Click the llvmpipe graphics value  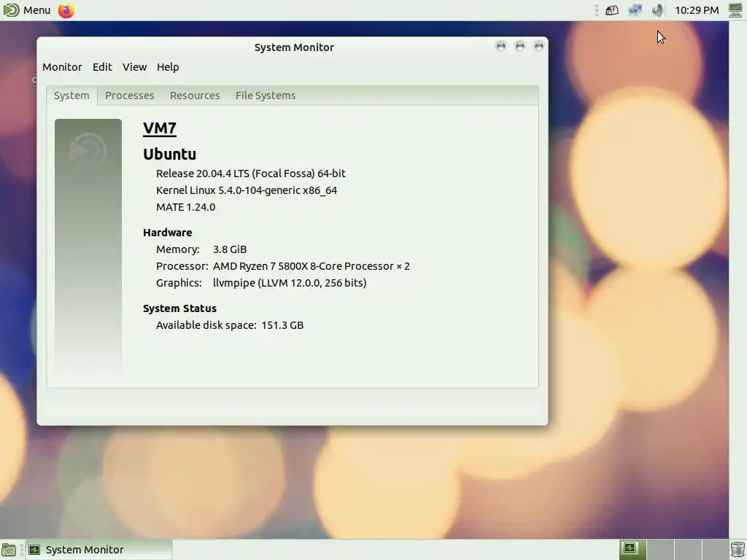click(290, 283)
